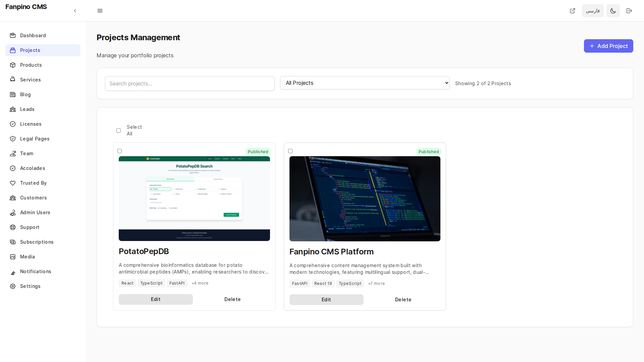
Task: Check the PotatoPepDB card checkbox
Action: click(119, 151)
